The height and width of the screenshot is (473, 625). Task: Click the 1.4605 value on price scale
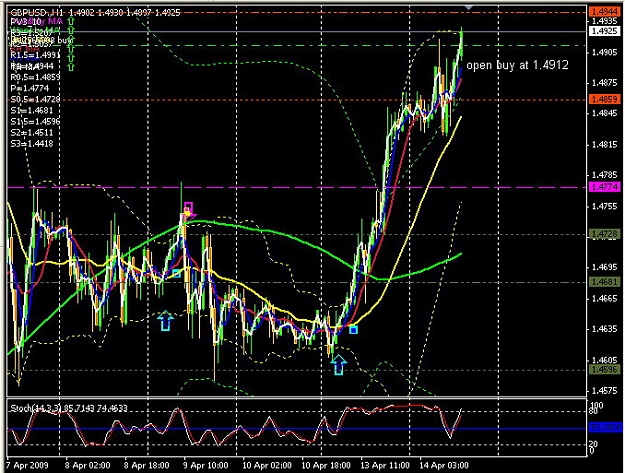tap(605, 359)
